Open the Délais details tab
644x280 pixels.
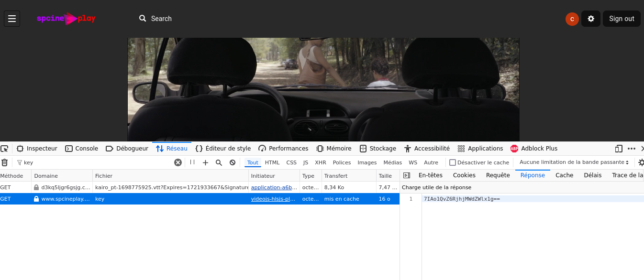coord(592,175)
